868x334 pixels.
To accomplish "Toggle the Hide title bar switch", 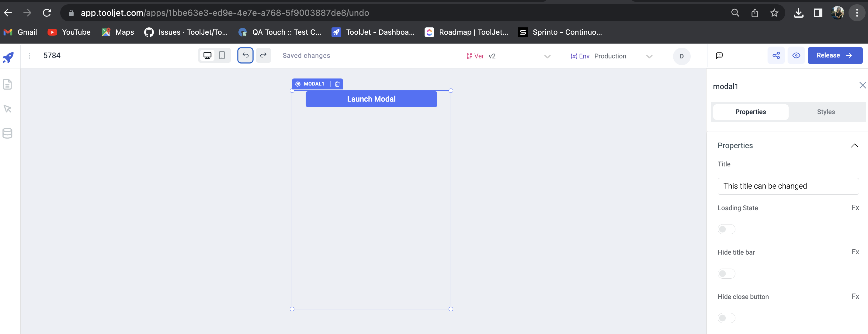I will point(726,273).
